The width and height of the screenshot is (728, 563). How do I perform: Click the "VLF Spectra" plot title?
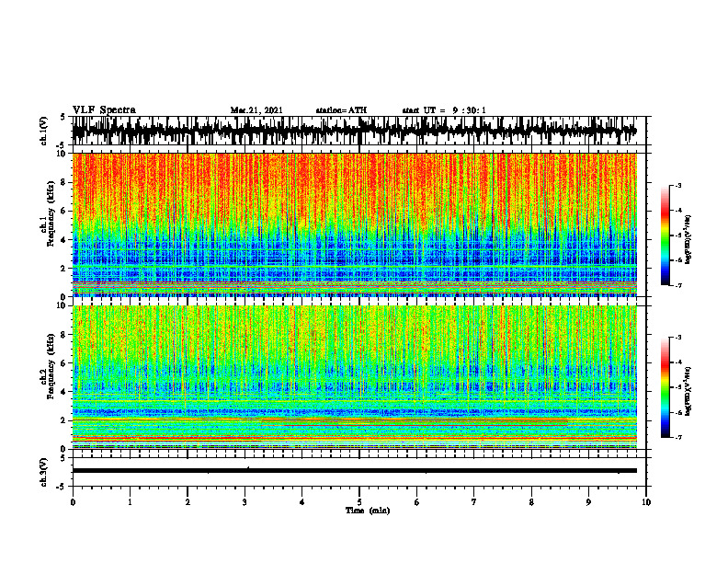click(104, 110)
